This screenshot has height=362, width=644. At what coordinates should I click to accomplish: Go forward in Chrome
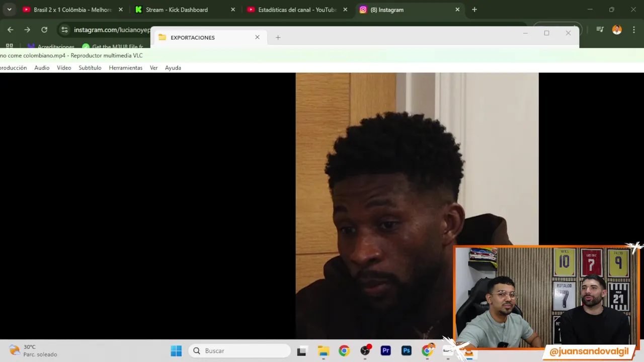click(27, 30)
